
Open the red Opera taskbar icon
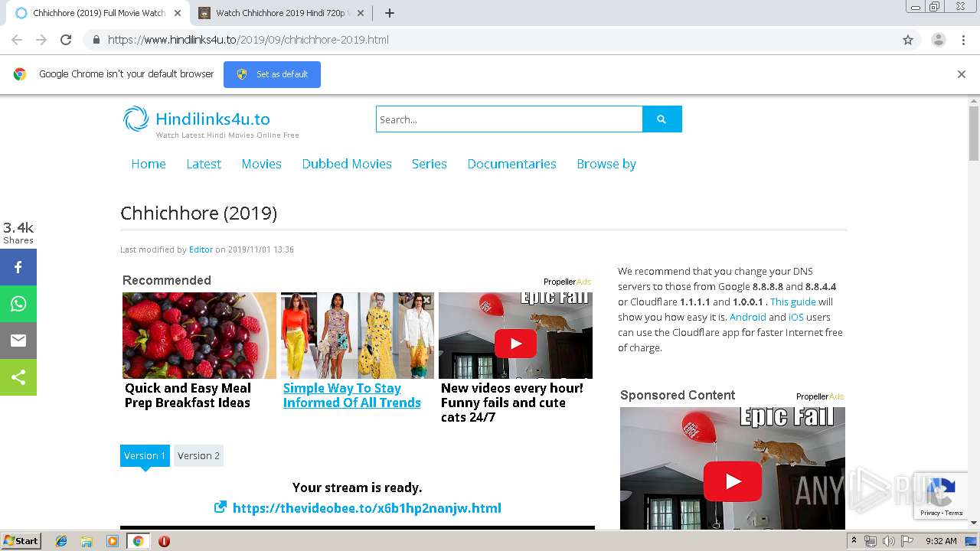tap(164, 541)
